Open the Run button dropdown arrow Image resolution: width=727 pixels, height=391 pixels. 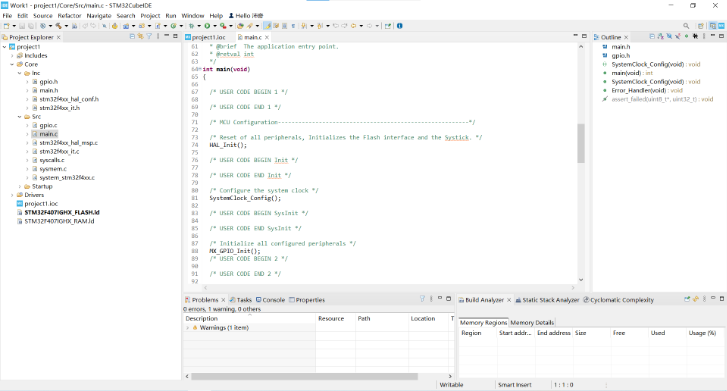coord(215,26)
